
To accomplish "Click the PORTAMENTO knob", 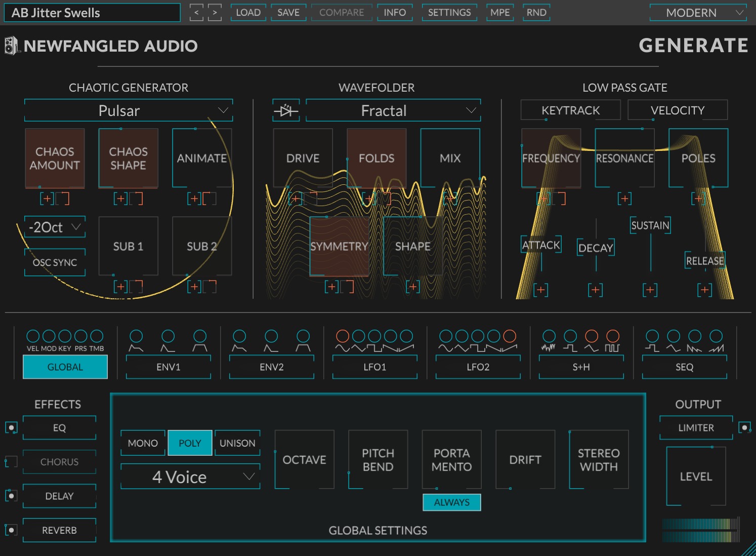I will (452, 460).
